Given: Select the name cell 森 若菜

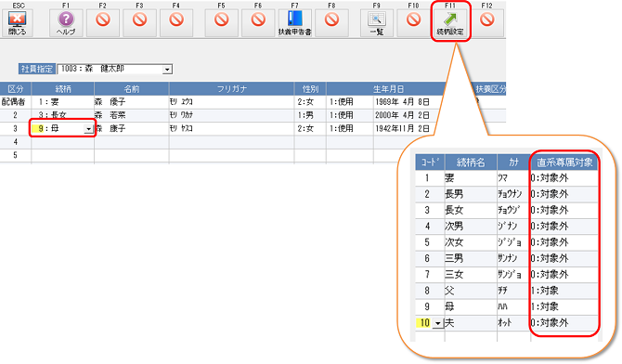Looking at the screenshot, I should pyautogui.click(x=132, y=115).
